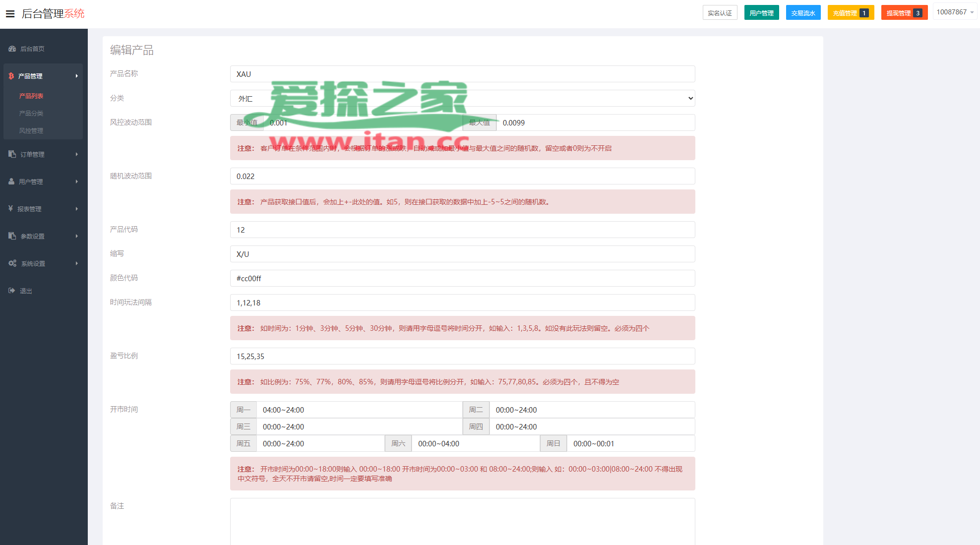Image resolution: width=980 pixels, height=545 pixels.
Task: Open the 分类 dropdown showing 外汇
Action: pyautogui.click(x=462, y=98)
